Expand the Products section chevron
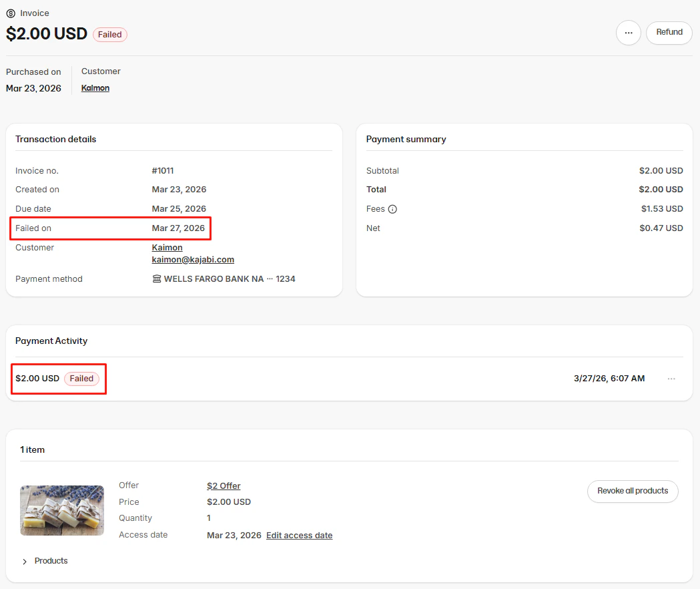 (25, 562)
